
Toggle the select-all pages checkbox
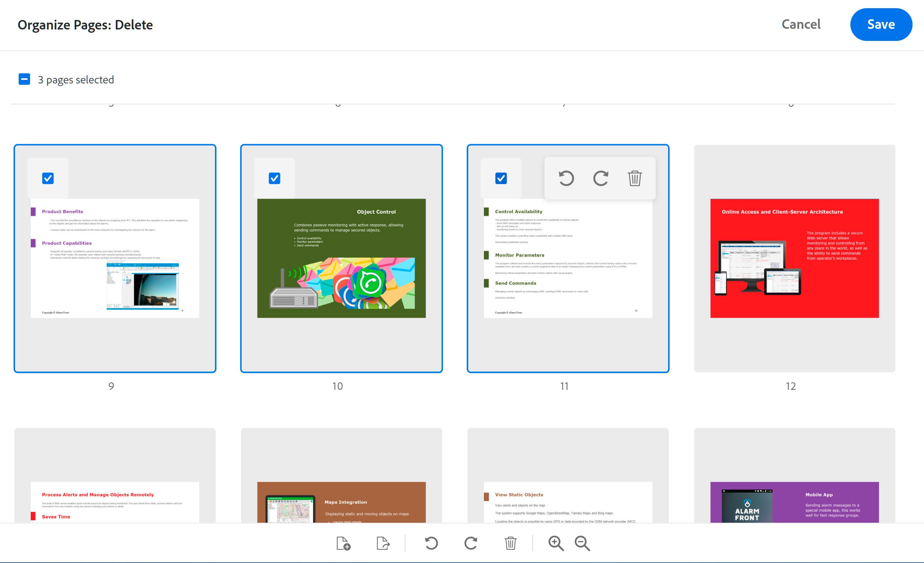[24, 79]
